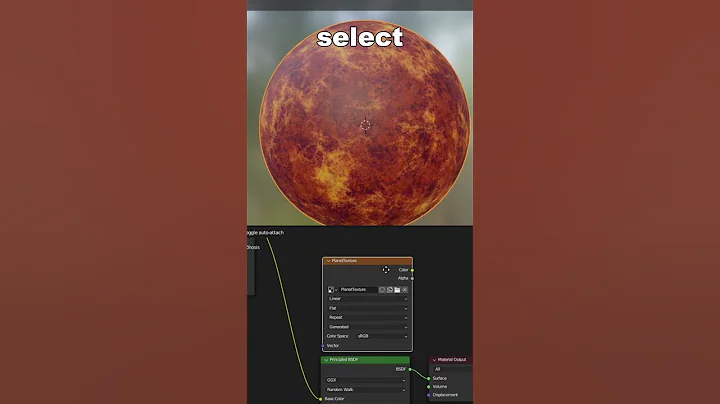Open the Generated source dropdown
The height and width of the screenshot is (404, 720).
click(x=368, y=327)
